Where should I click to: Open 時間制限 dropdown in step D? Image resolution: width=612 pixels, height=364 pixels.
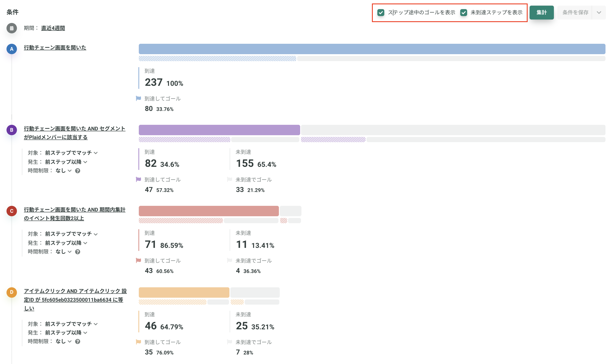click(x=63, y=341)
